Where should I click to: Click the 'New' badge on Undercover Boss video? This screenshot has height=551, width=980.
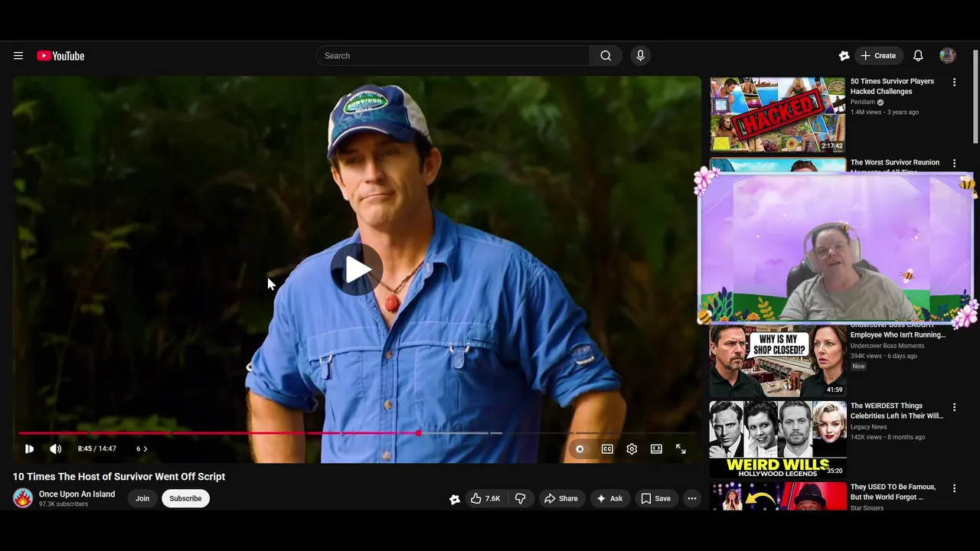(x=859, y=367)
